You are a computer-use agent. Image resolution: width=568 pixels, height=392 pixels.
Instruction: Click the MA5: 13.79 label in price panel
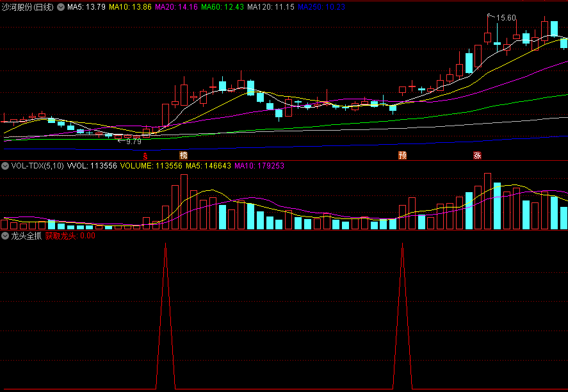click(86, 7)
